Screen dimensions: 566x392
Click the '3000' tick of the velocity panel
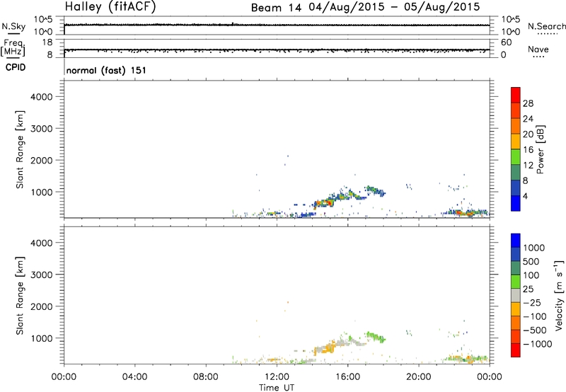click(42, 275)
